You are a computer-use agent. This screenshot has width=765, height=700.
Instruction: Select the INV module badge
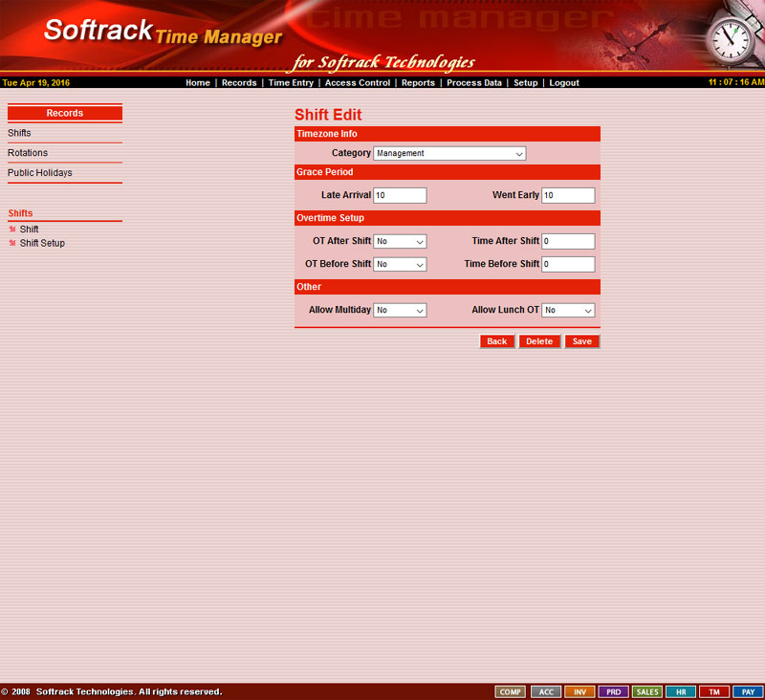579,691
